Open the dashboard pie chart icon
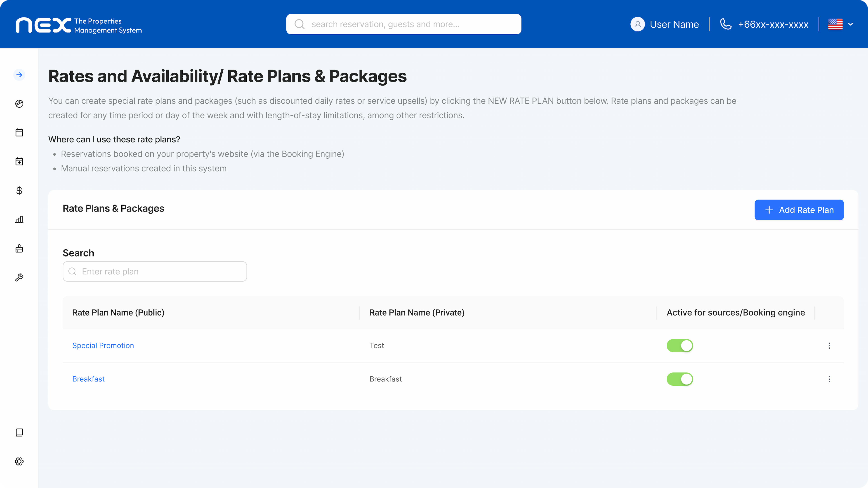This screenshot has width=868, height=488. click(19, 104)
